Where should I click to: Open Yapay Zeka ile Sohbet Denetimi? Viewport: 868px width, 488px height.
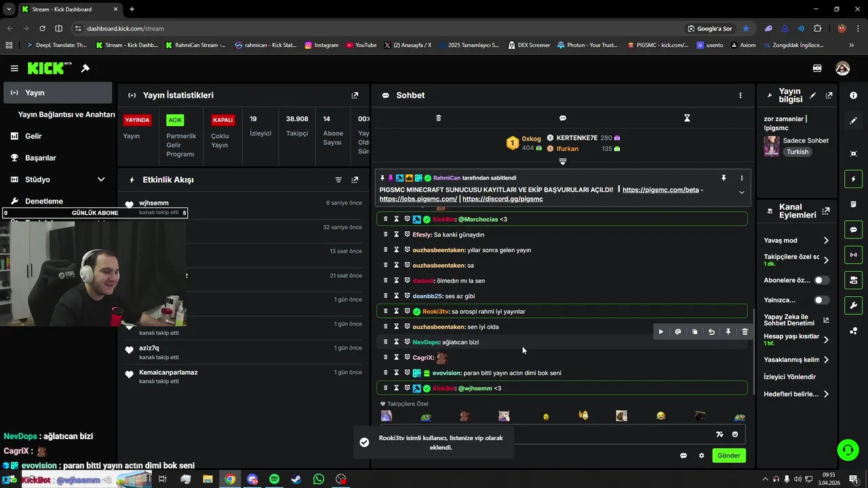(796, 320)
